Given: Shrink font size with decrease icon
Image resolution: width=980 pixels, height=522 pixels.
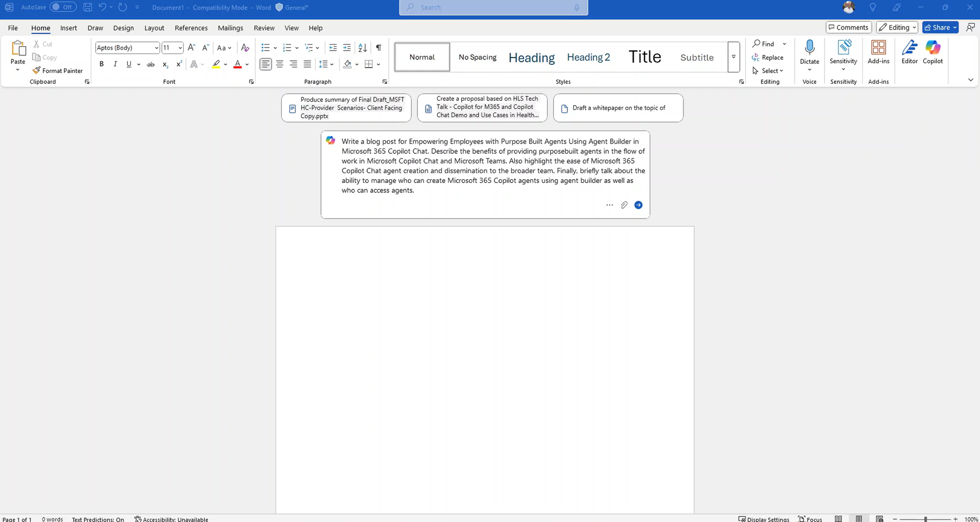Looking at the screenshot, I should 205,48.
